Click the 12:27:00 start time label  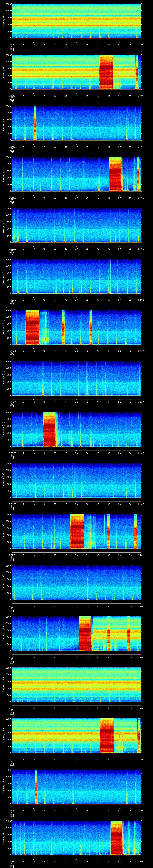(x=12, y=300)
